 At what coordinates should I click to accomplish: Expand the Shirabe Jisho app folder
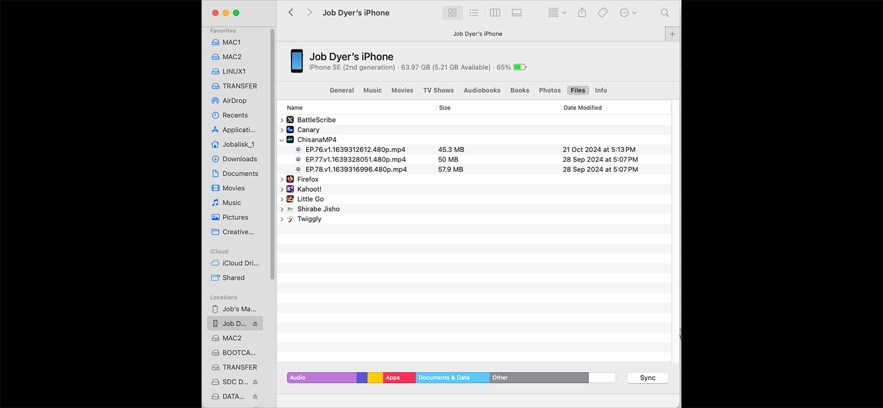[282, 209]
